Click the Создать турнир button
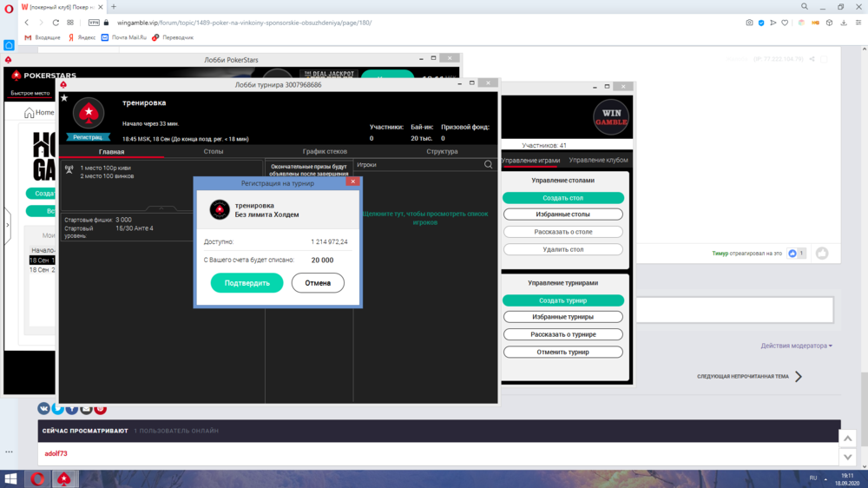 click(563, 300)
